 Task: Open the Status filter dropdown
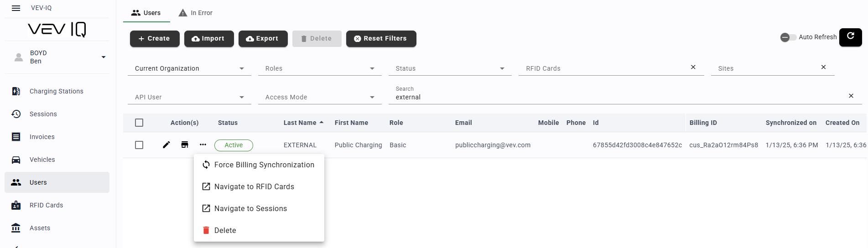[450, 68]
